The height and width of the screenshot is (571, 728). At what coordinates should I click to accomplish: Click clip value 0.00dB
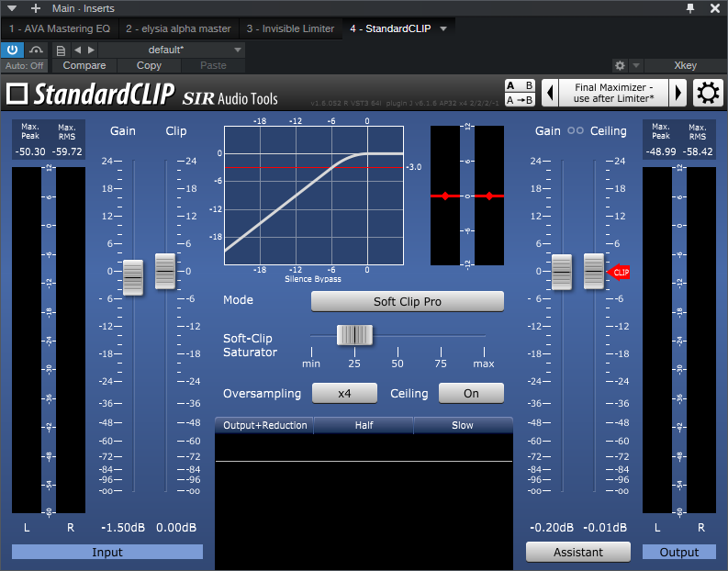[176, 528]
